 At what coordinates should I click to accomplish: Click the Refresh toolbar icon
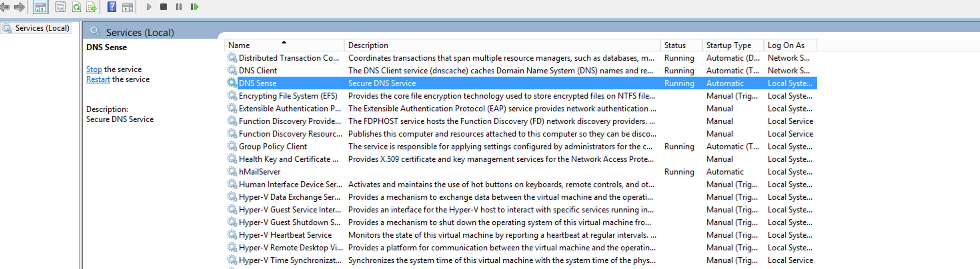click(x=76, y=7)
